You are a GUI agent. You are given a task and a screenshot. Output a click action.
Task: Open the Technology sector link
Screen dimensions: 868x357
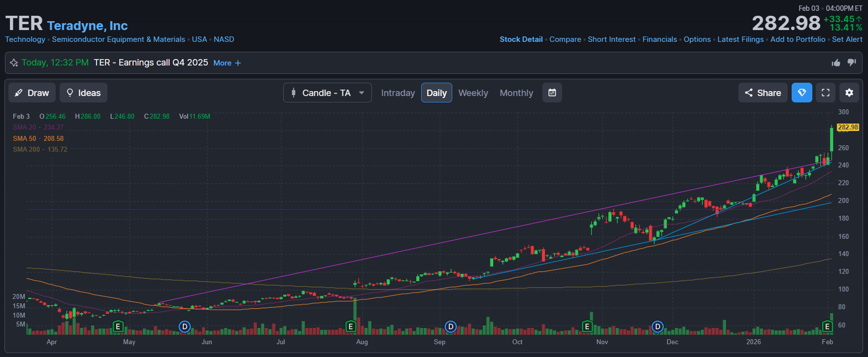tap(25, 39)
